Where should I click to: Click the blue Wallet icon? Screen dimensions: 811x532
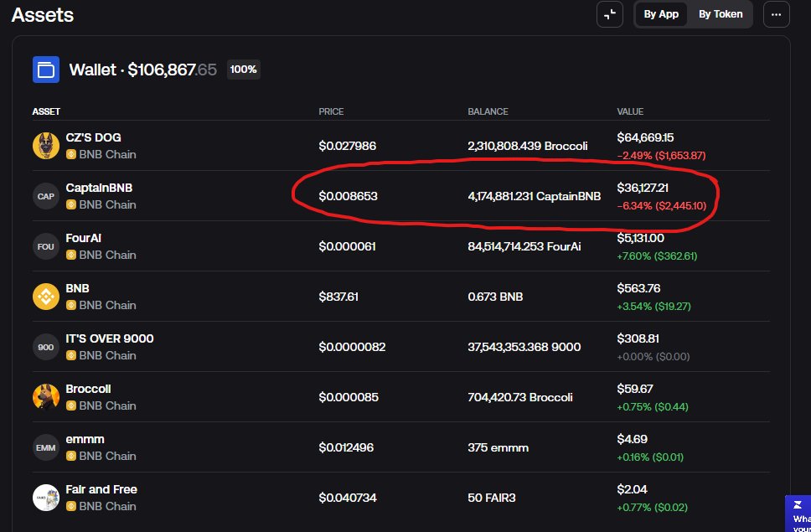[46, 70]
